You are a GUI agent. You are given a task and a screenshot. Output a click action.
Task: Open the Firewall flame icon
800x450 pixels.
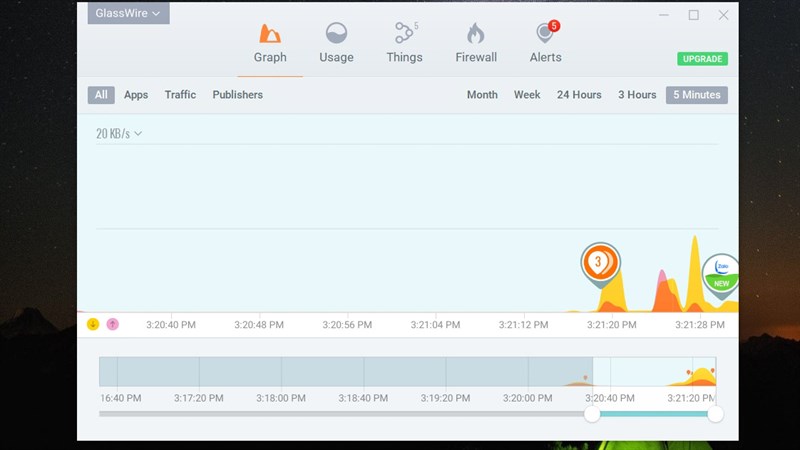tap(476, 34)
